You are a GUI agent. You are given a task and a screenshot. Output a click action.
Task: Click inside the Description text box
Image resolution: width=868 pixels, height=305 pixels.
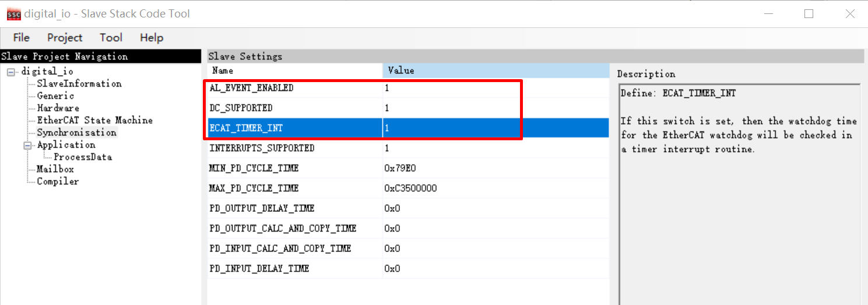click(739, 194)
